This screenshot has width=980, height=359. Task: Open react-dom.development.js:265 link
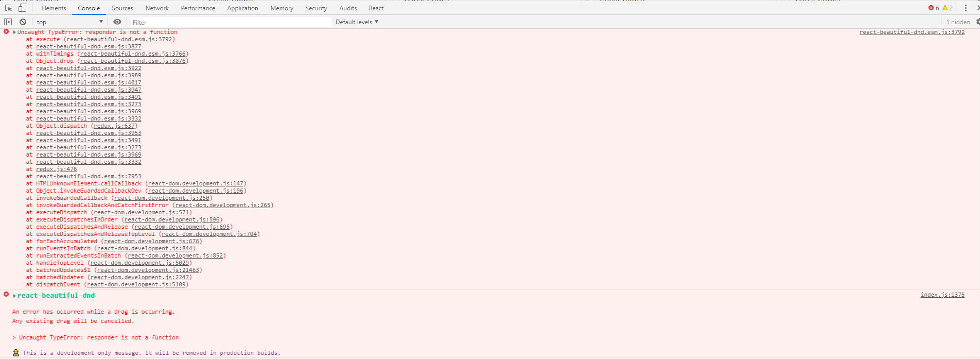click(x=223, y=205)
